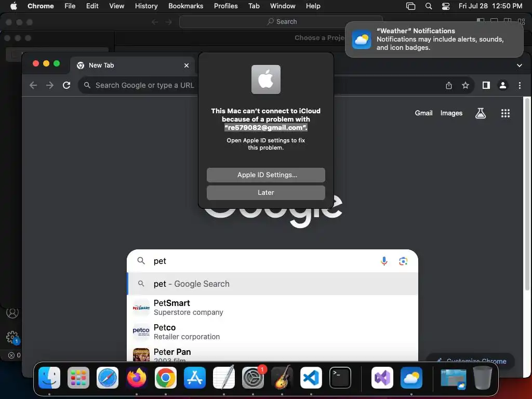Reload the Chrome page
This screenshot has height=399, width=532.
[x=66, y=85]
